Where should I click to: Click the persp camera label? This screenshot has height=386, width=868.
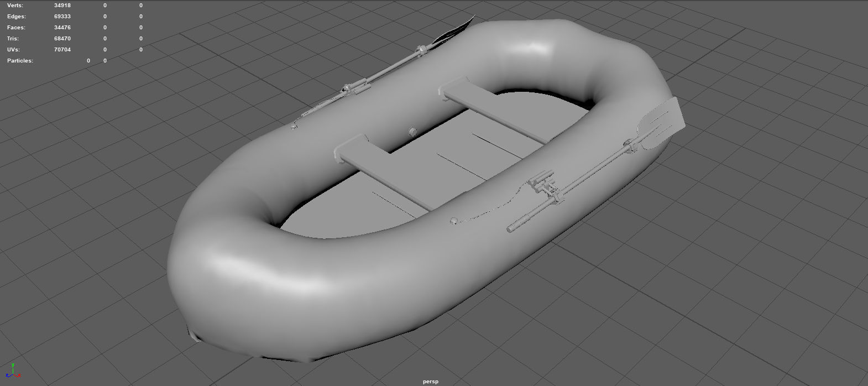click(x=431, y=381)
